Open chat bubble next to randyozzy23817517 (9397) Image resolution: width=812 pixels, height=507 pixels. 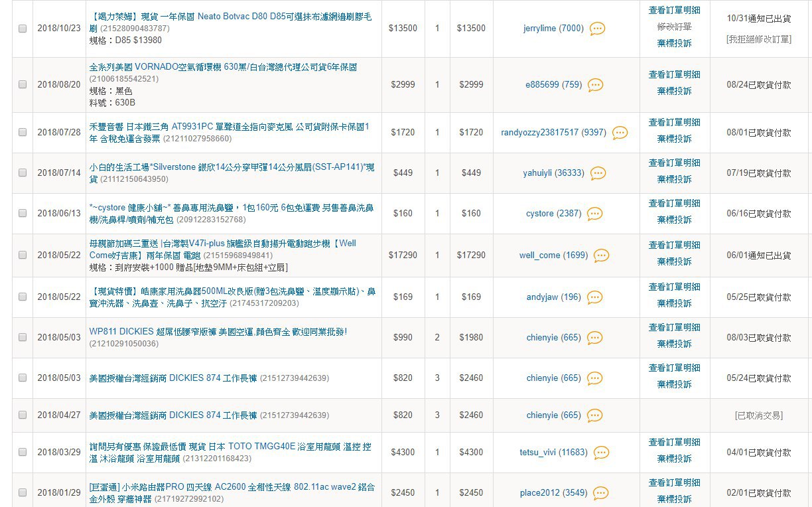click(620, 133)
